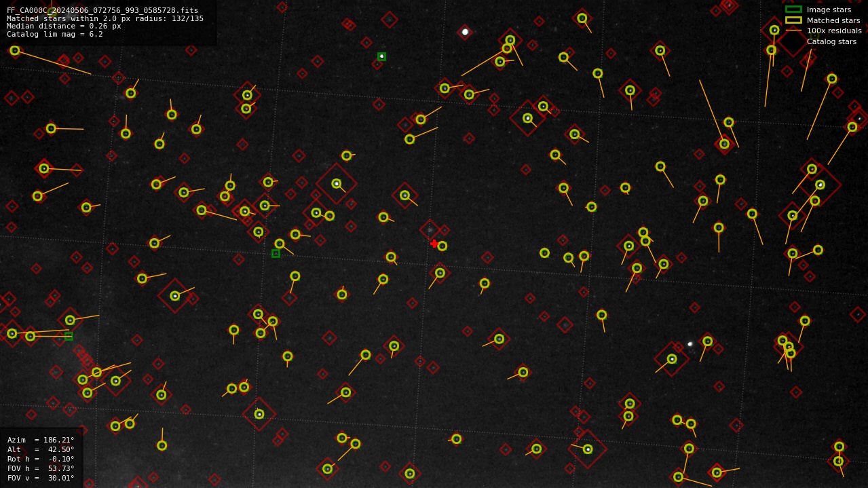
Task: Click the 'Catalog lim mag = 6.2' text
Action: pyautogui.click(x=55, y=34)
